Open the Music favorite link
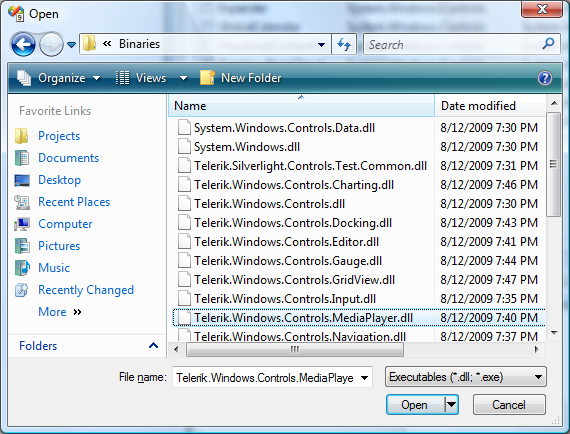 (x=54, y=268)
